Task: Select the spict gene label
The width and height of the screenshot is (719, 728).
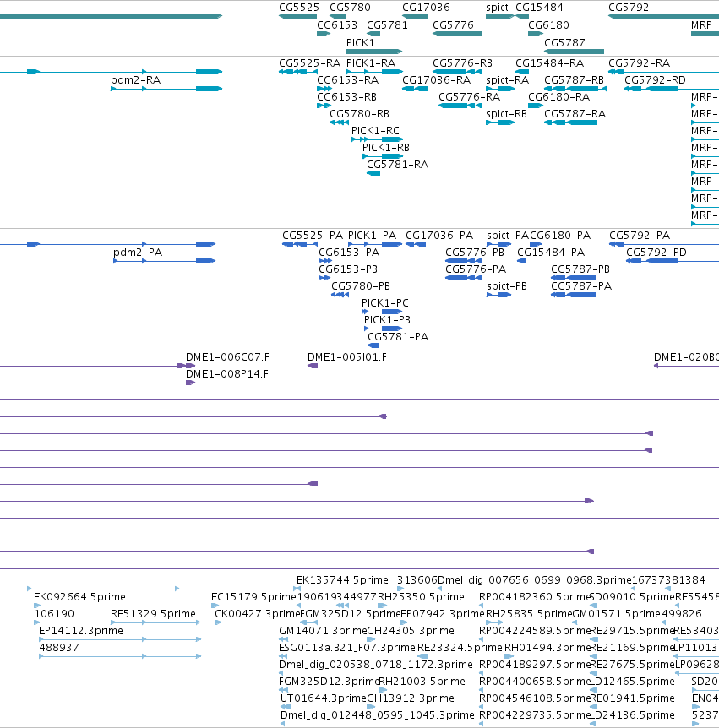Action: (x=497, y=8)
